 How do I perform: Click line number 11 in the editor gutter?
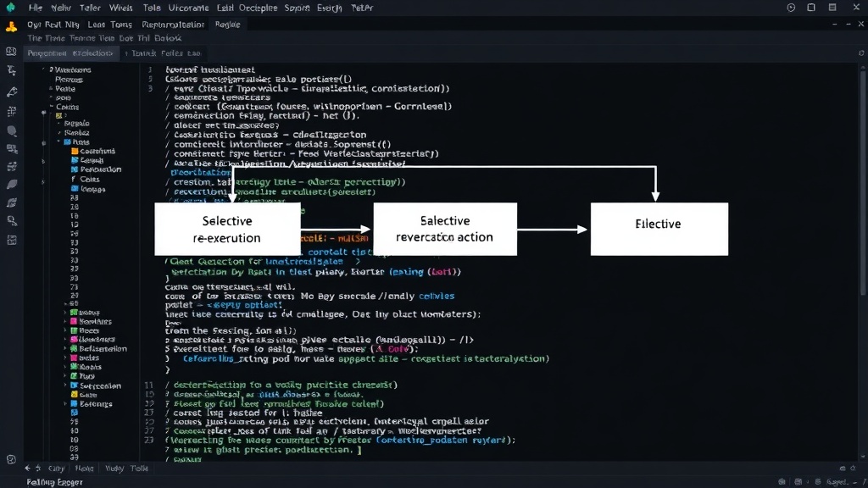pos(149,385)
